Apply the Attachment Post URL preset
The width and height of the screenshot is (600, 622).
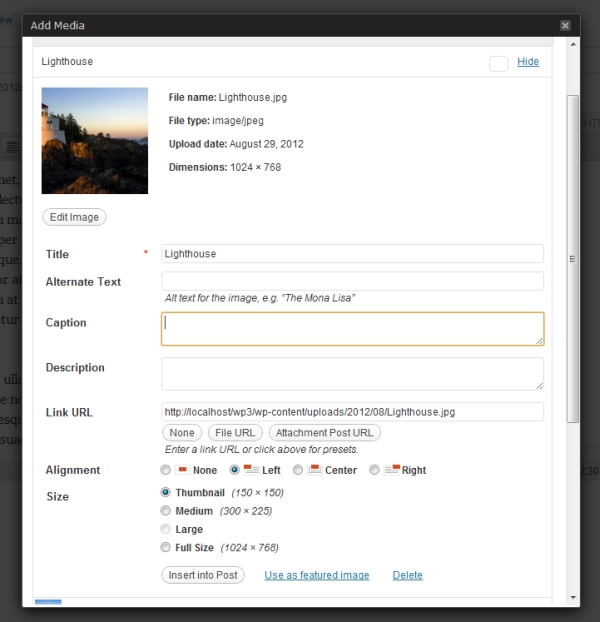coord(324,432)
